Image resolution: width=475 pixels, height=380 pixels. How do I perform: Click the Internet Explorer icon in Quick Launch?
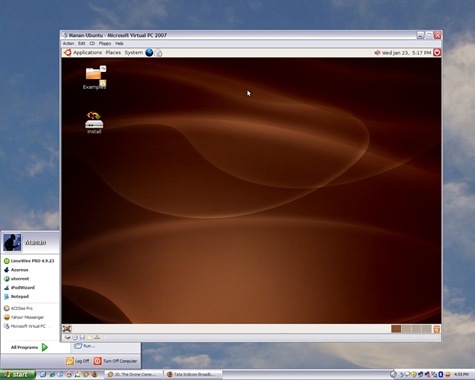point(52,375)
